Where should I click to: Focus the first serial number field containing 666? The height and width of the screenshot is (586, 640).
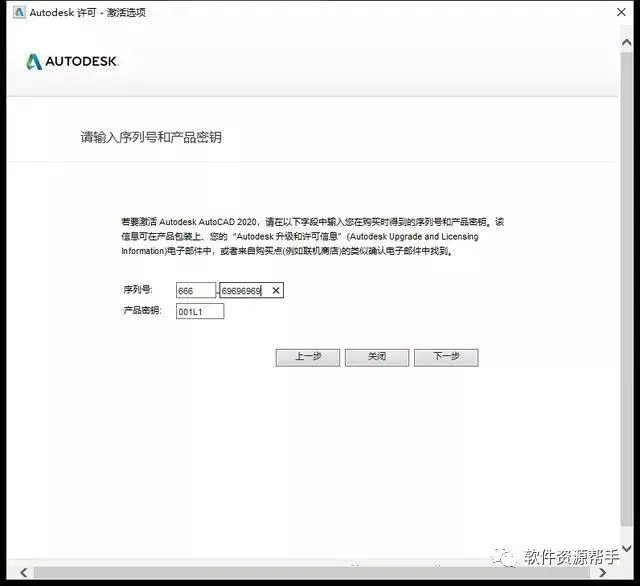tap(196, 291)
